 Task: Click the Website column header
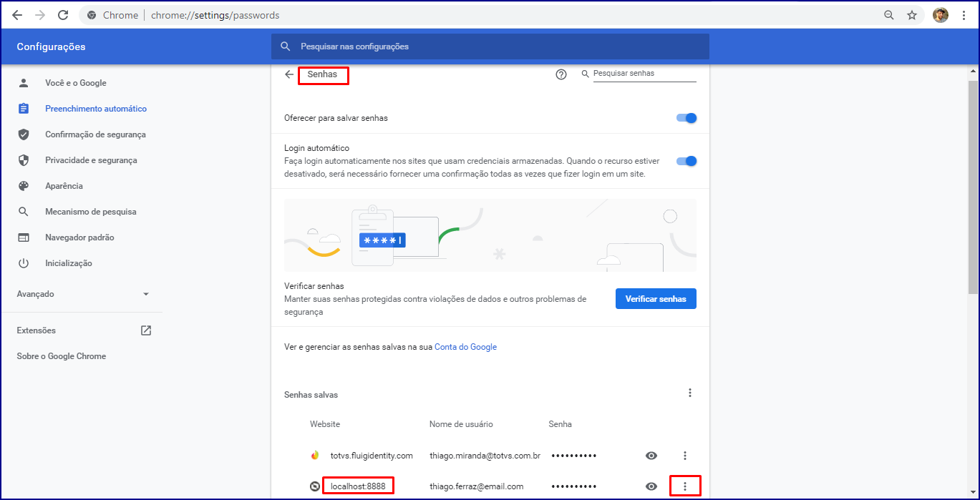pyautogui.click(x=325, y=424)
